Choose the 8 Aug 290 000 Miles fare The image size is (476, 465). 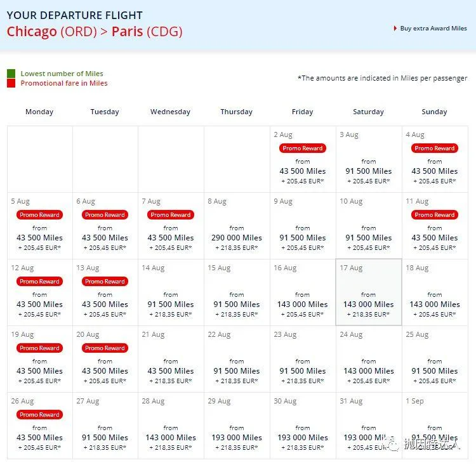pyautogui.click(x=237, y=238)
